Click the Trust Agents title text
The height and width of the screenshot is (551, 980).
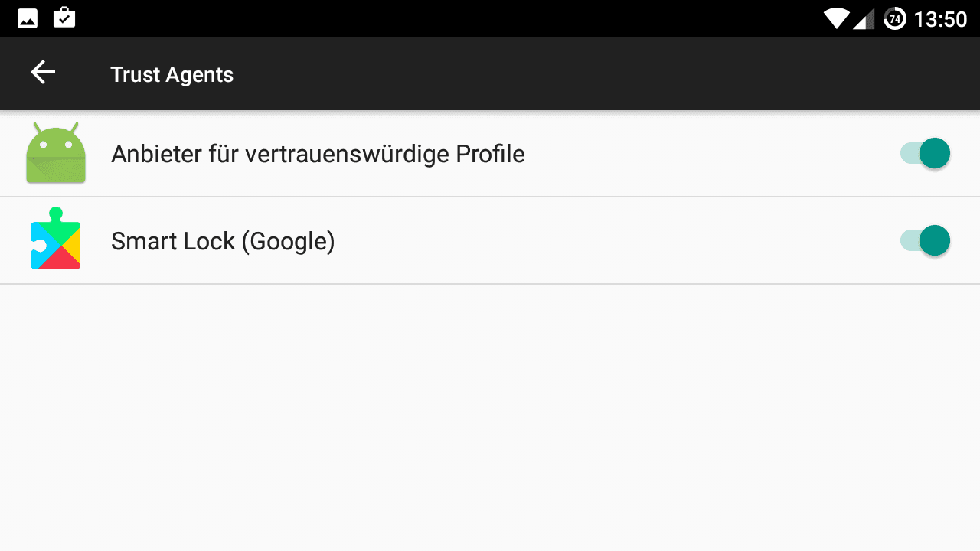click(x=171, y=74)
